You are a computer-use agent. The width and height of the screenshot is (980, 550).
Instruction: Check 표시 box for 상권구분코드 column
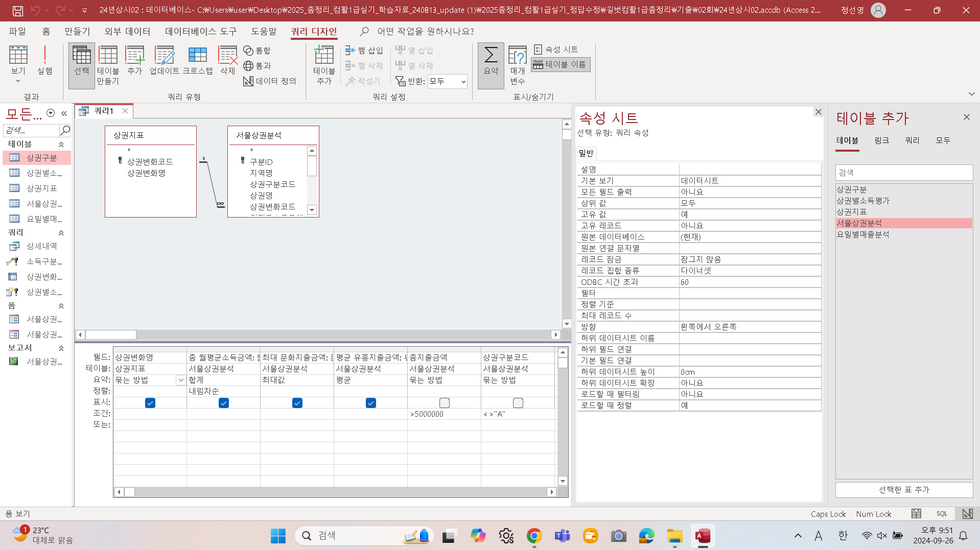coord(518,403)
